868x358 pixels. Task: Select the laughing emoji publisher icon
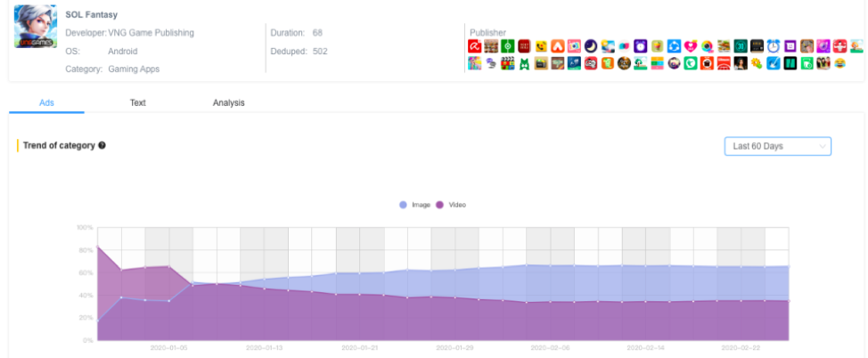[x=839, y=63]
